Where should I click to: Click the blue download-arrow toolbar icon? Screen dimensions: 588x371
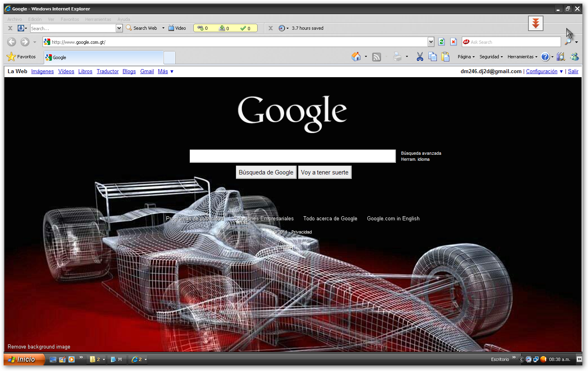pos(21,28)
